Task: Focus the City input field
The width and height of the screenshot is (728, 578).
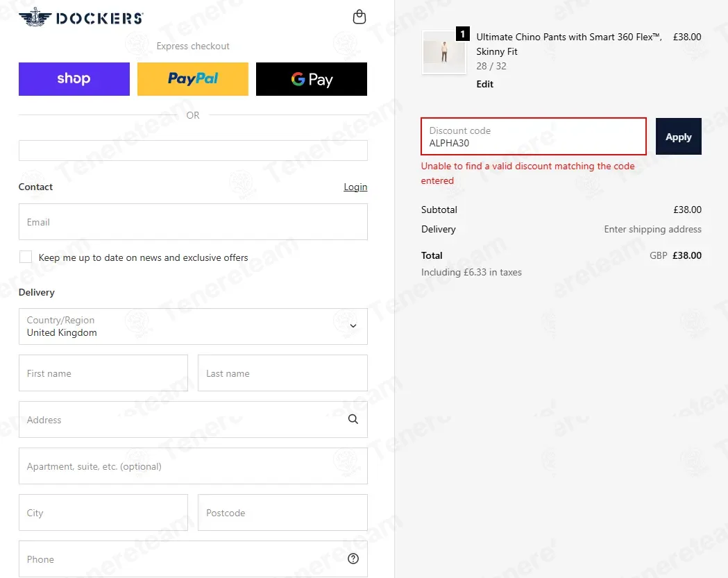Action: click(x=103, y=513)
